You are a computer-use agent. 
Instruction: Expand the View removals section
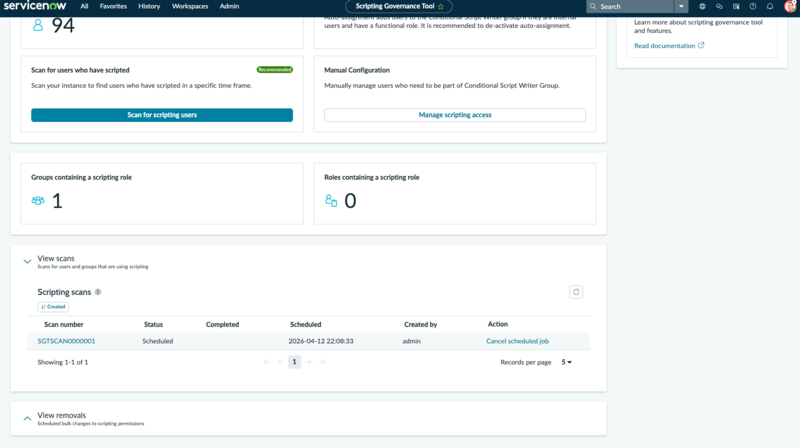pos(28,418)
